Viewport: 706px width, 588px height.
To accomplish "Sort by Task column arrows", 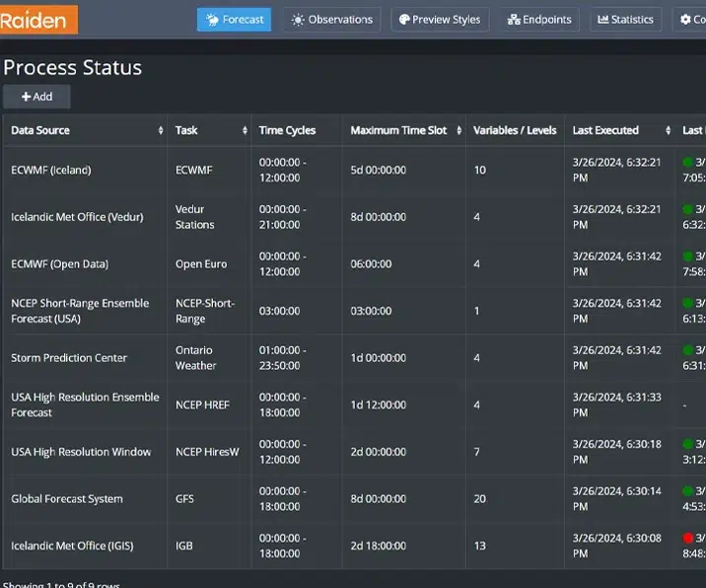I will point(245,131).
